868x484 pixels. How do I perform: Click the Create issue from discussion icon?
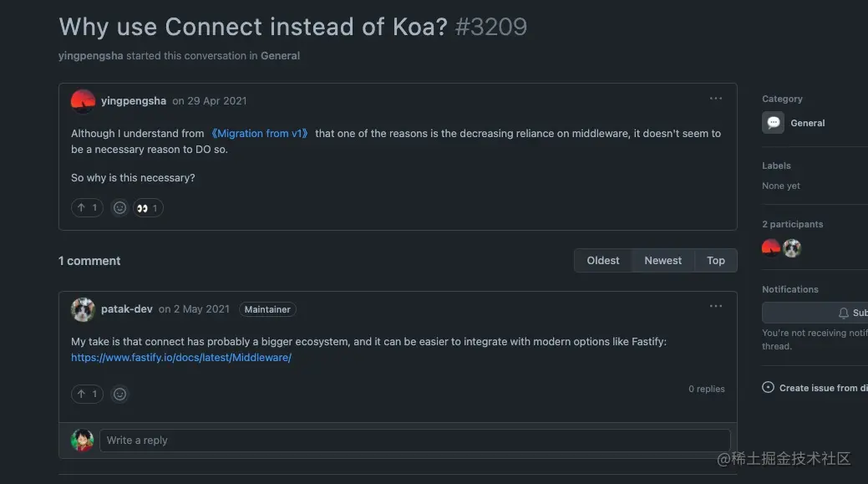pos(769,388)
